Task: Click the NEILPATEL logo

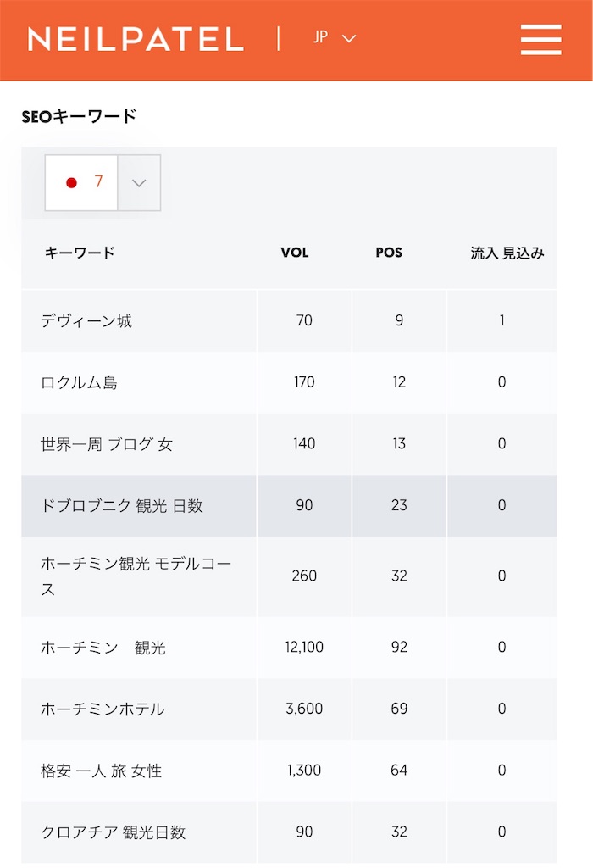Action: point(136,38)
